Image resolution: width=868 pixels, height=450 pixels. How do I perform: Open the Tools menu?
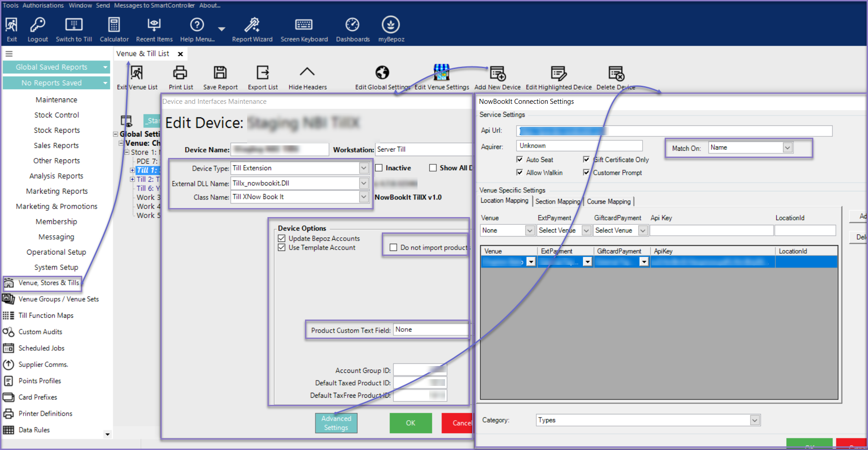pyautogui.click(x=11, y=5)
